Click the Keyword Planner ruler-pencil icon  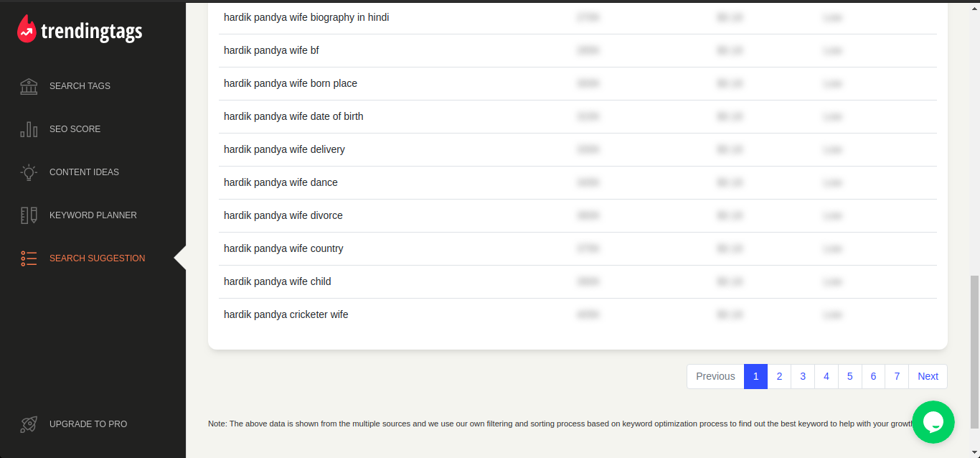[x=29, y=215]
